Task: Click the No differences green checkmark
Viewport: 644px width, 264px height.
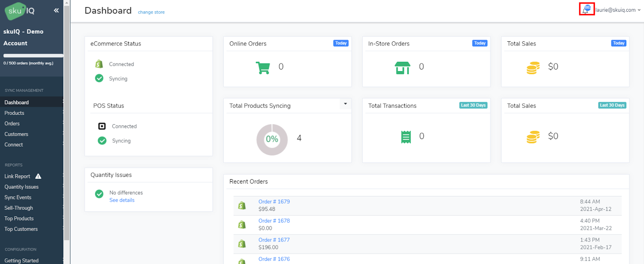Action: tap(99, 194)
